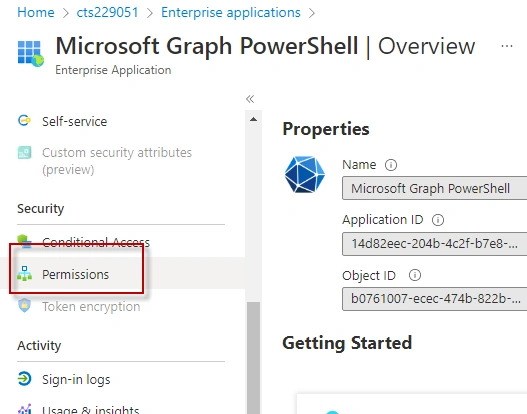Click info icon next to Name
The height and width of the screenshot is (414, 527).
pyautogui.click(x=391, y=165)
